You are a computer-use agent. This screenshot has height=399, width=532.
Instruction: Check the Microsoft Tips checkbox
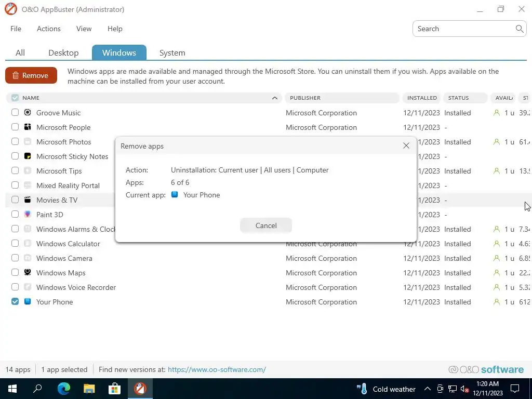point(15,170)
